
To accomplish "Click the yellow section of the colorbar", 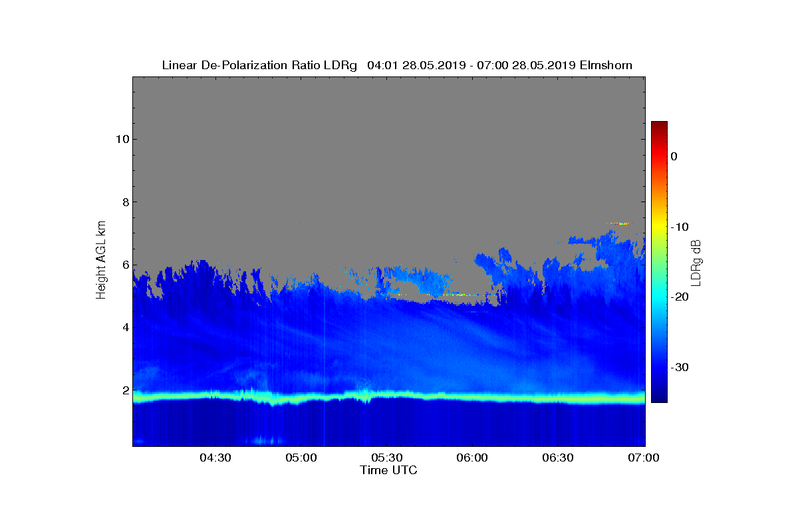I will (x=659, y=226).
